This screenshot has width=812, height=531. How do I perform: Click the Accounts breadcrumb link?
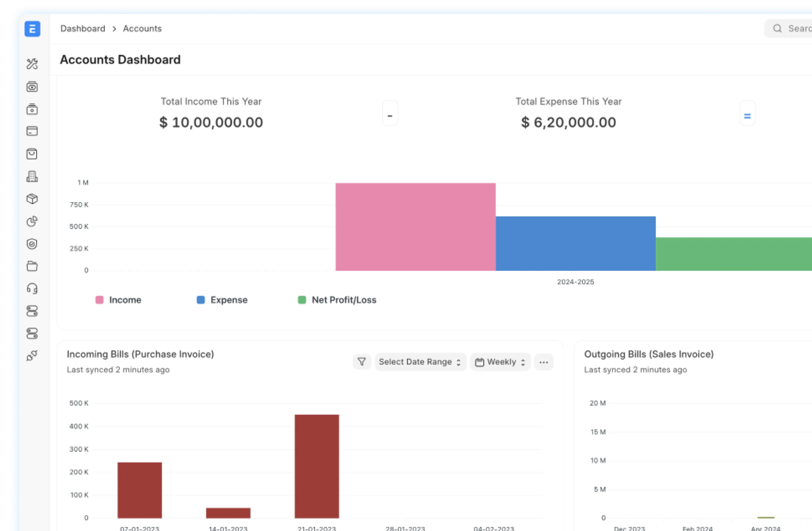point(142,29)
